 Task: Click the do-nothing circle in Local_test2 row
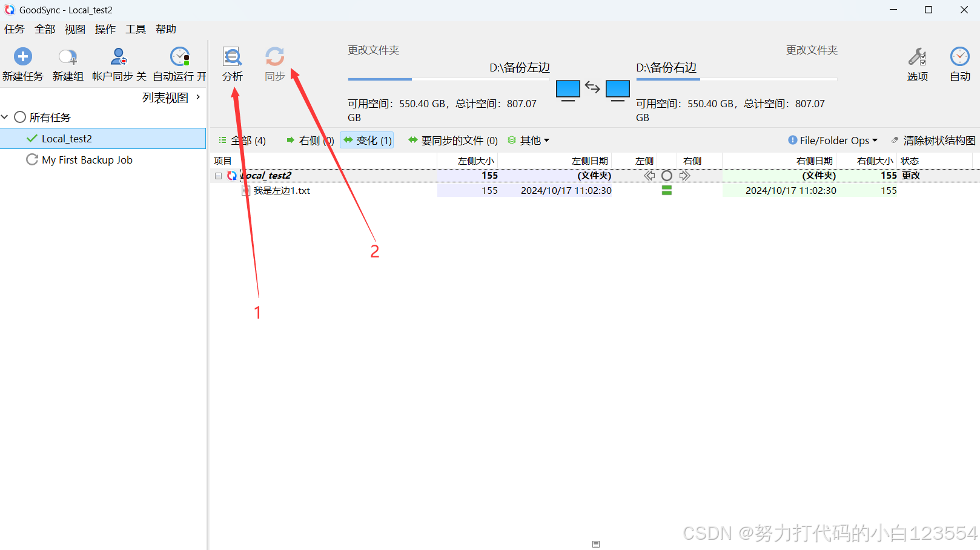tap(667, 176)
